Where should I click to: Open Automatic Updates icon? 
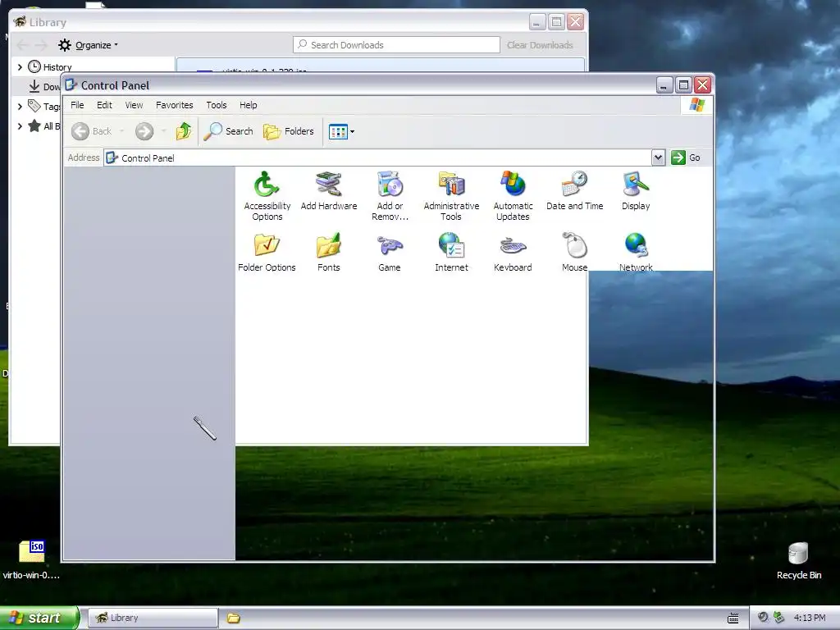(x=513, y=196)
